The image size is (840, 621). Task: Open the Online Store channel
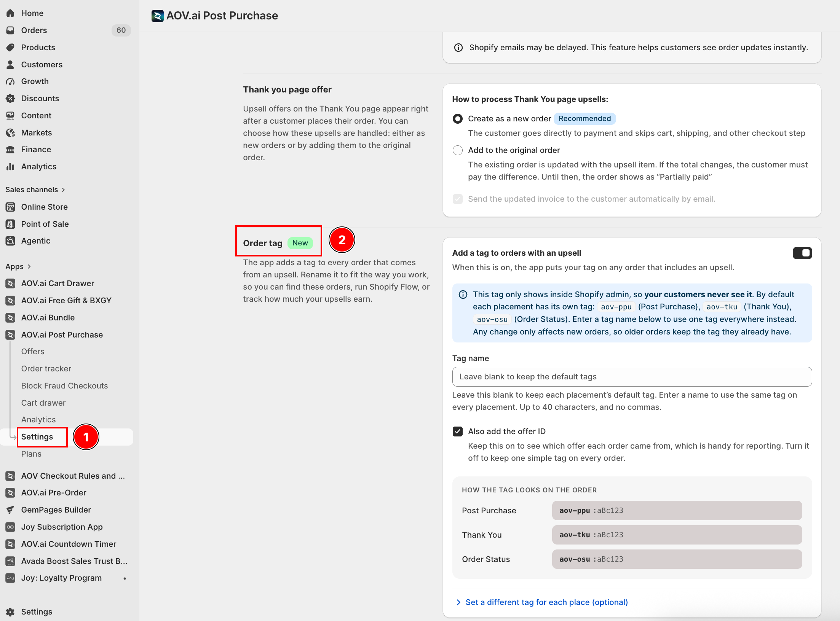click(x=44, y=207)
